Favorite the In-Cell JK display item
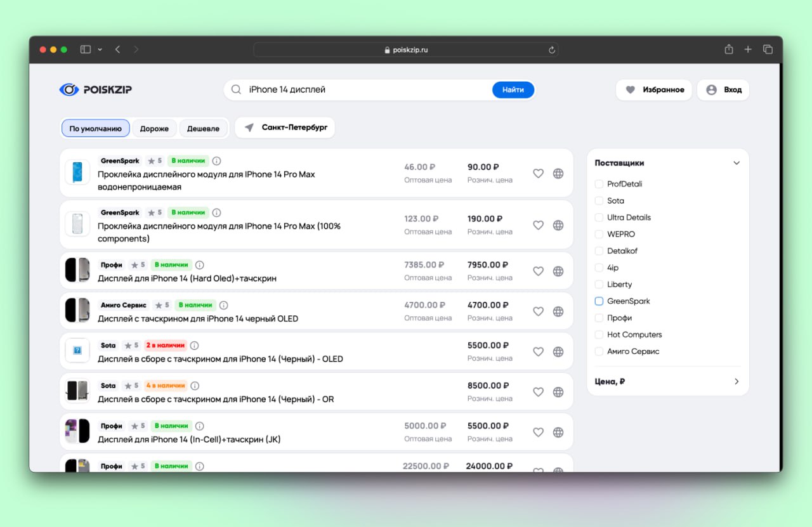Viewport: 812px width, 527px height. 538,432
